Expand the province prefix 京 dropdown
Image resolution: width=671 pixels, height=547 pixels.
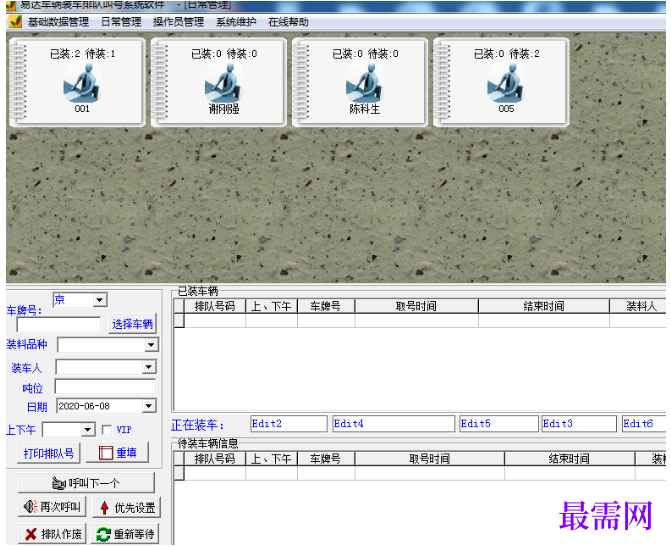click(100, 300)
